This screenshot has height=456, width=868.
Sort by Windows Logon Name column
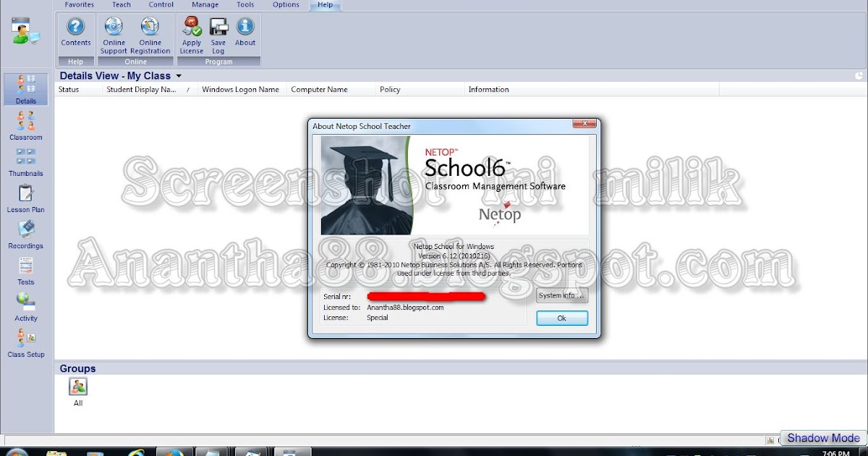[x=242, y=90]
